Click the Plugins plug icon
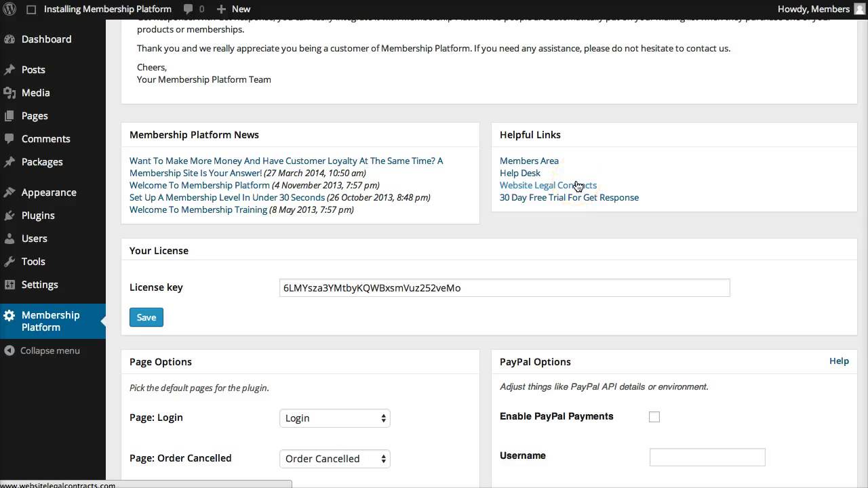The image size is (868, 488). point(9,216)
